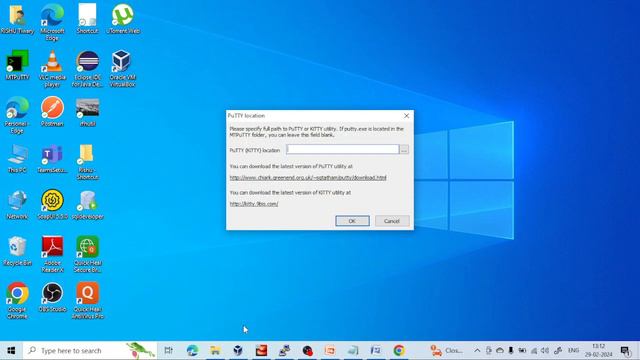Viewport: 640px width, 360px height.
Task: Select the Teams setup desktop icon
Action: (x=52, y=158)
